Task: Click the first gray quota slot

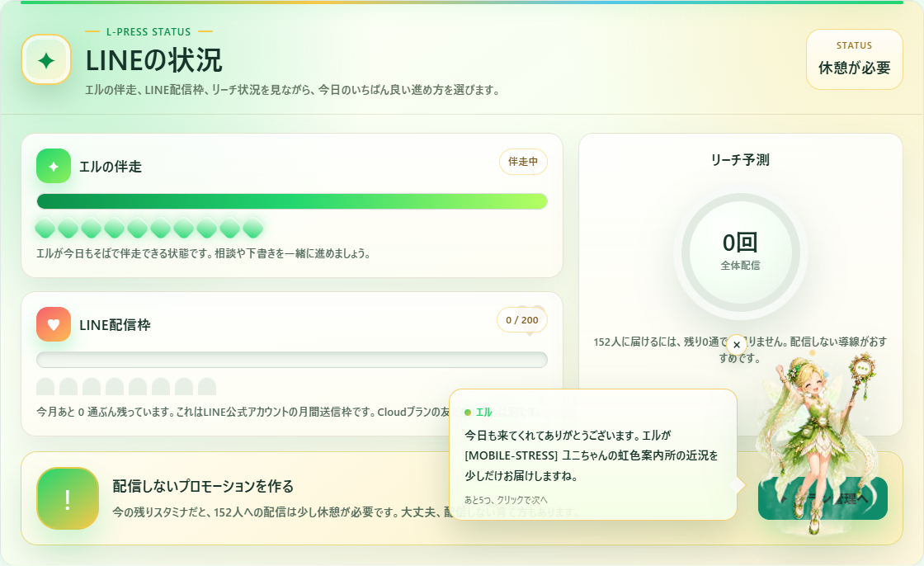Action: (45, 387)
